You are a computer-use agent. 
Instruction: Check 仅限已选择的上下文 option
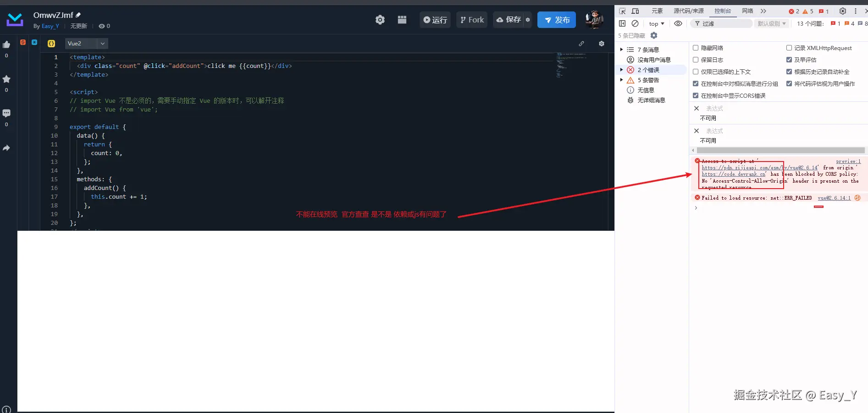click(696, 72)
